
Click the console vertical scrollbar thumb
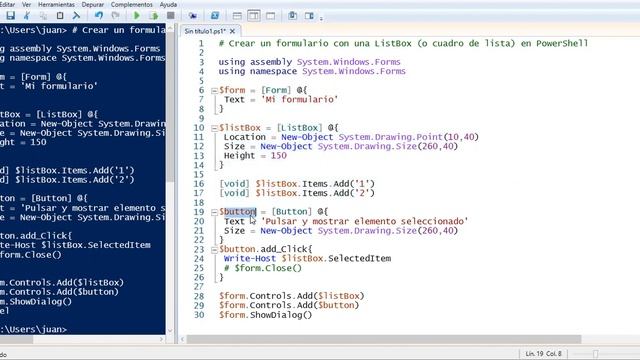tap(170, 108)
